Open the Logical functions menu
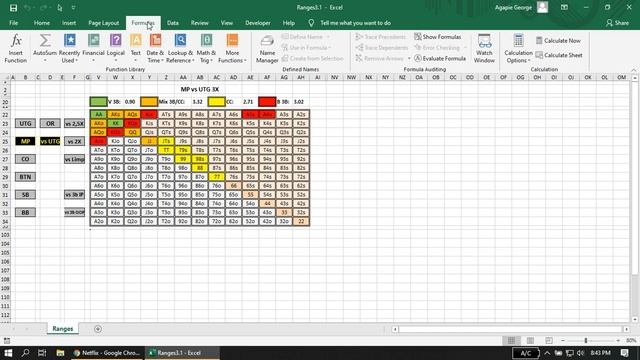 116,48
